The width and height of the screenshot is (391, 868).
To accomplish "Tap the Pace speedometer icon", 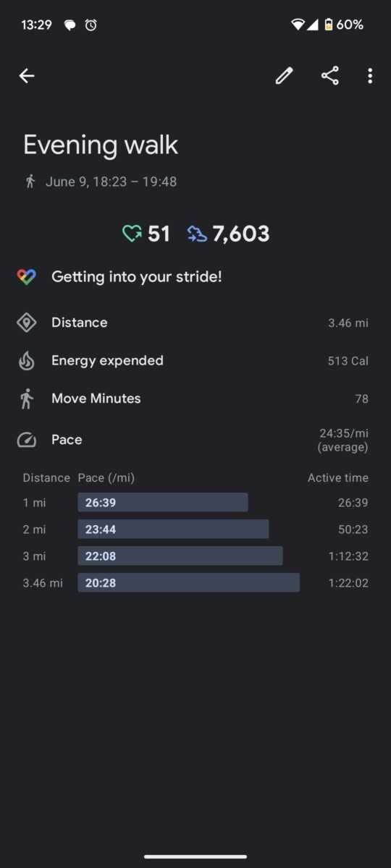I will tap(27, 439).
